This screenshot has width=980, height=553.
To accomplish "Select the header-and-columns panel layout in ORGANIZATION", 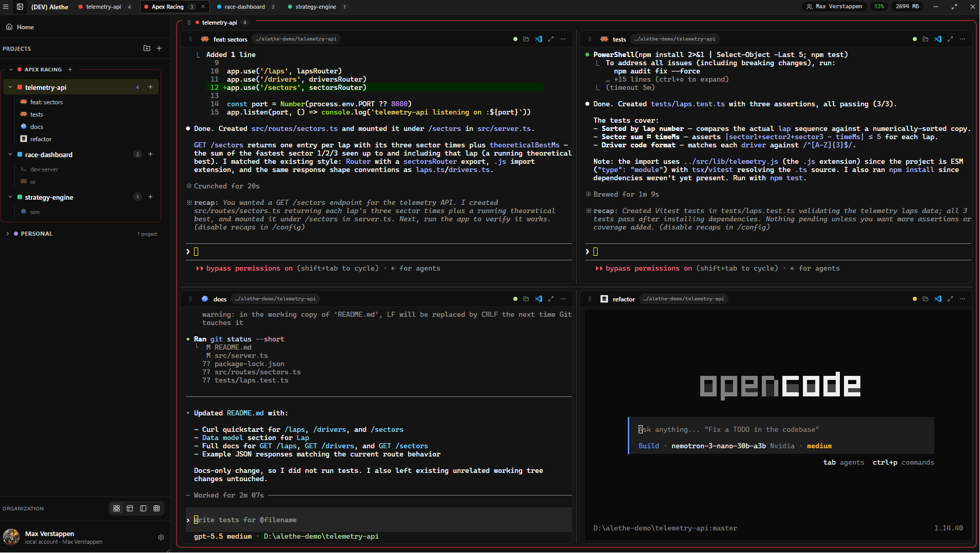I will tap(130, 508).
